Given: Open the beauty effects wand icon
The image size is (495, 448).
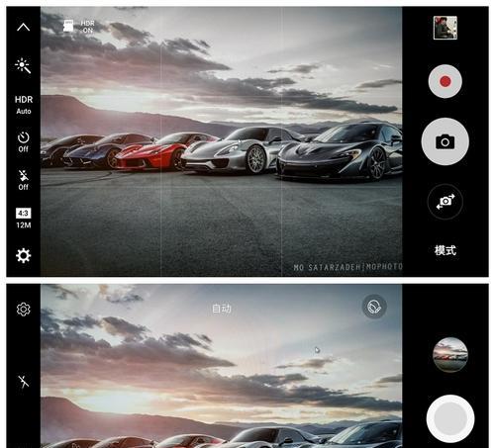Looking at the screenshot, I should [23, 65].
